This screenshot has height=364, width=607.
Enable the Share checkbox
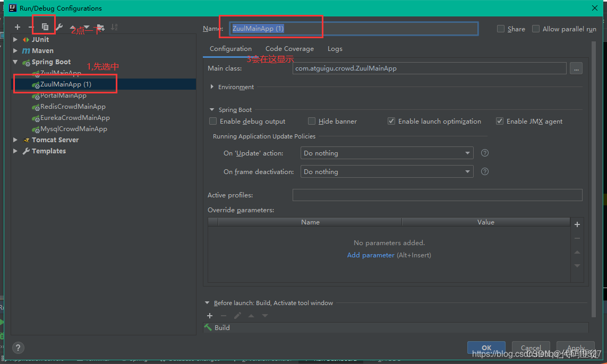(501, 29)
